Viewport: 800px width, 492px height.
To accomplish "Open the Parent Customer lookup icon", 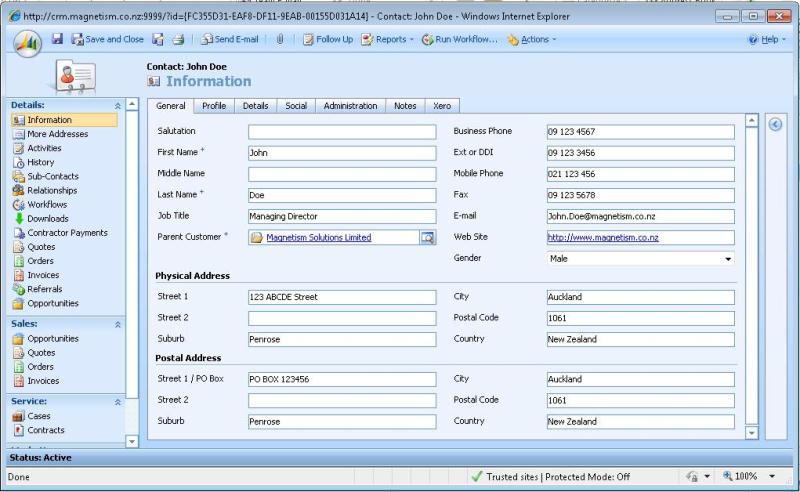I will coord(427,238).
